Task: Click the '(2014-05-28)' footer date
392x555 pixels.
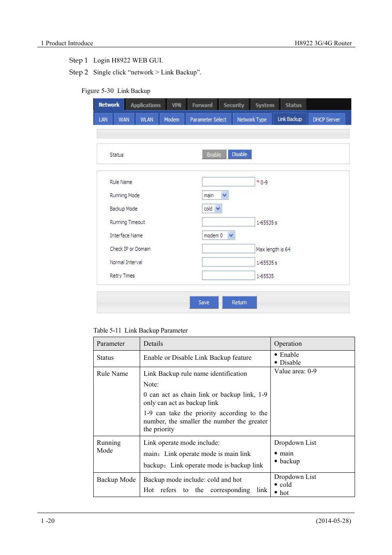Action: 334,521
